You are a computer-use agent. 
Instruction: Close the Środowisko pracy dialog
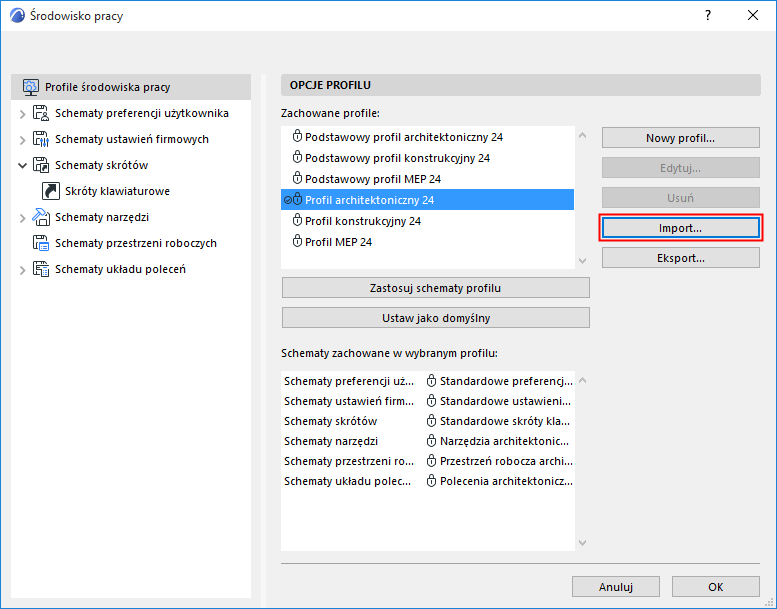coord(753,15)
